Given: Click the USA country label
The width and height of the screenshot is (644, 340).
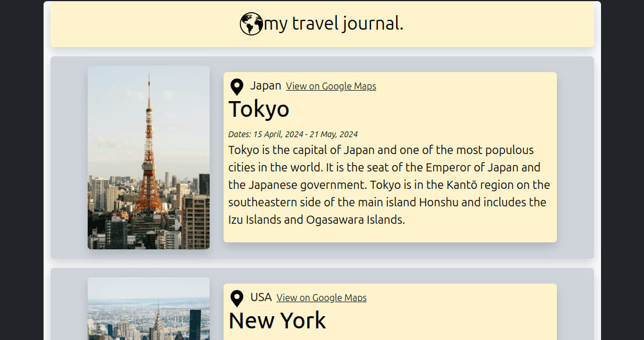Looking at the screenshot, I should (x=261, y=298).
